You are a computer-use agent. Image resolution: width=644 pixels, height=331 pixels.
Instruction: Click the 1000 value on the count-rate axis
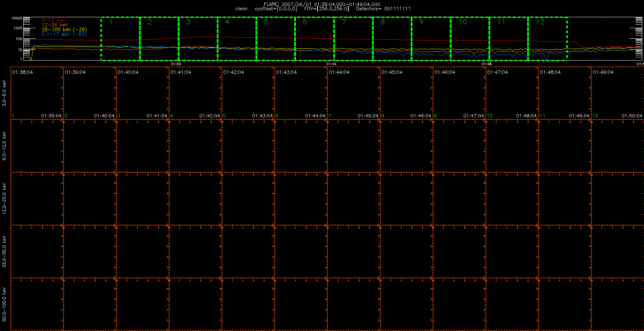[x=18, y=28]
